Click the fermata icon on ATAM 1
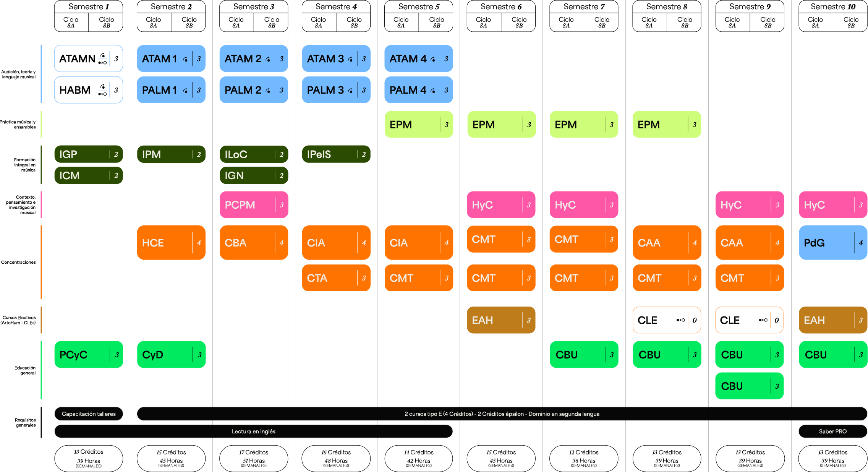This screenshot has width=868, height=472. tap(185, 59)
